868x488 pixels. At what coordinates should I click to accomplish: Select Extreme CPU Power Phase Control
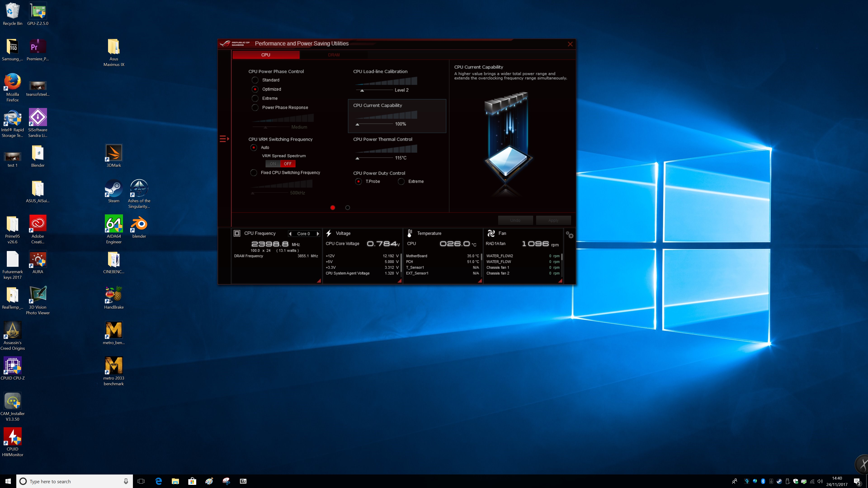[x=255, y=98]
